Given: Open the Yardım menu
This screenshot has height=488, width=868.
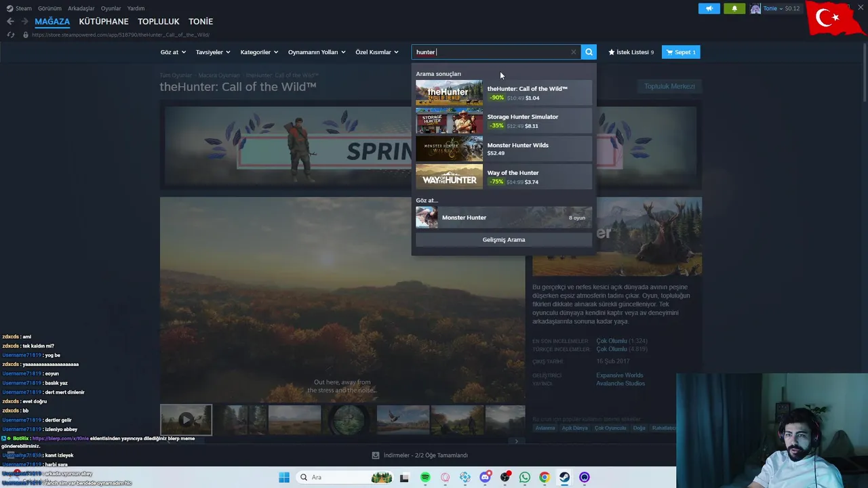Looking at the screenshot, I should [x=136, y=8].
